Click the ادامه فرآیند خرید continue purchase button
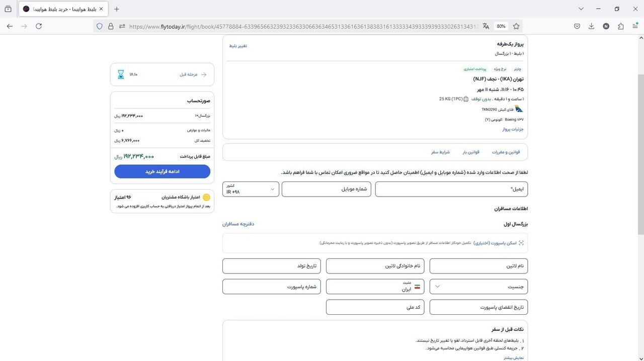The image size is (644, 361). (162, 171)
